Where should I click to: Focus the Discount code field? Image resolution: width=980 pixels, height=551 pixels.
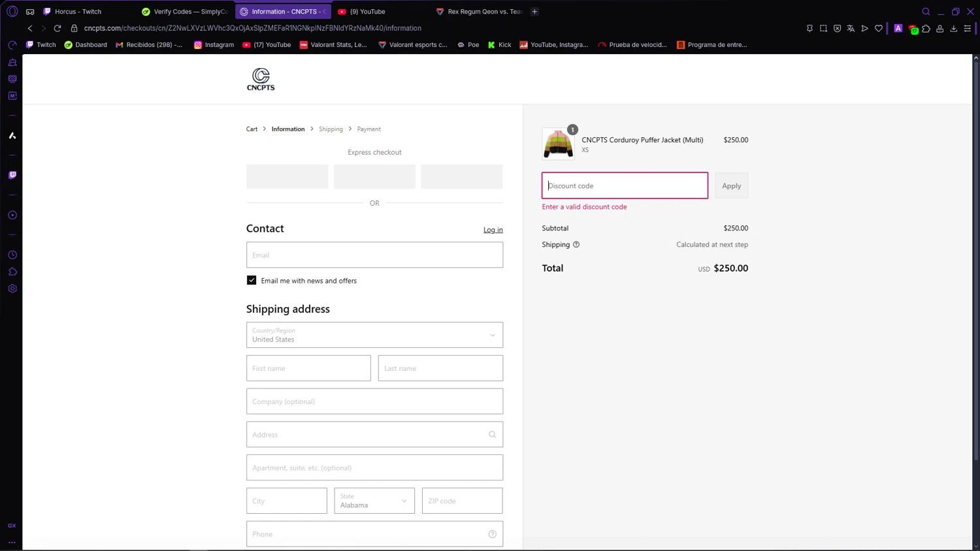point(625,185)
